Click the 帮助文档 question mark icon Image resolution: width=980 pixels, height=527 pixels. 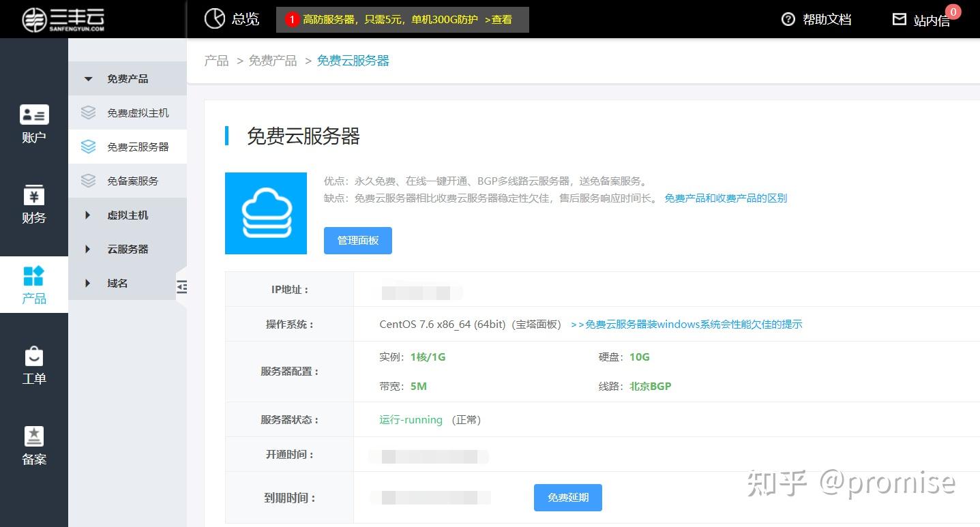pos(788,19)
